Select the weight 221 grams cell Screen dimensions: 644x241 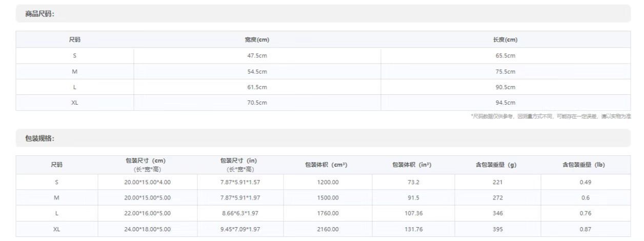(498, 182)
